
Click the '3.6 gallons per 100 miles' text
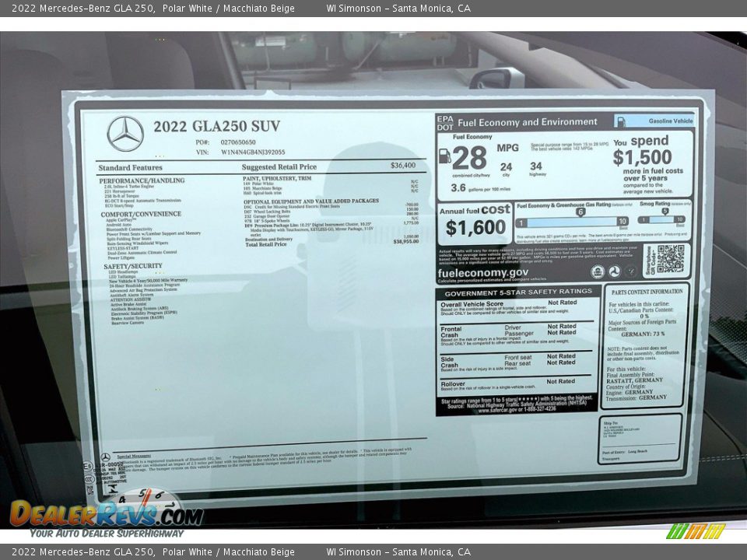coord(480,188)
